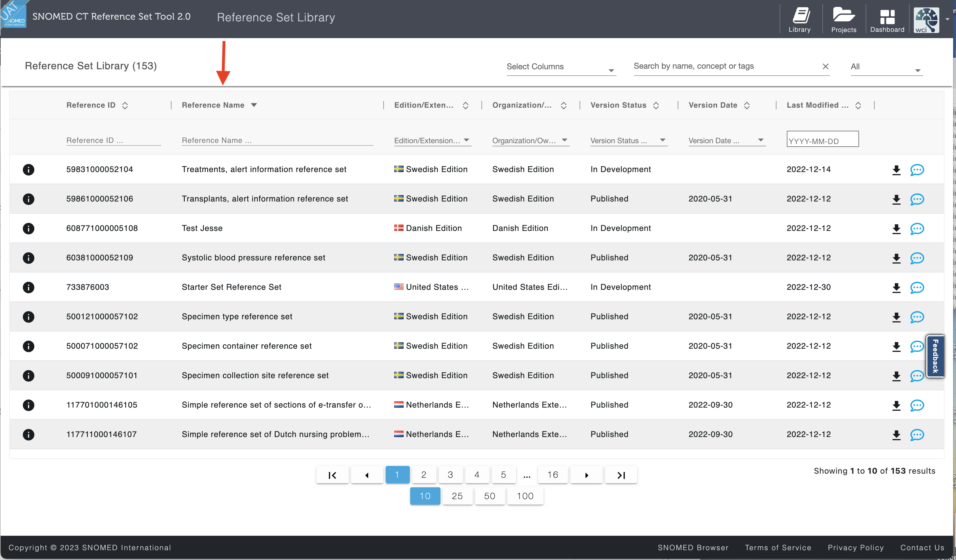Show info for Systolic blood pressure set
The image size is (956, 560).
[x=29, y=258]
